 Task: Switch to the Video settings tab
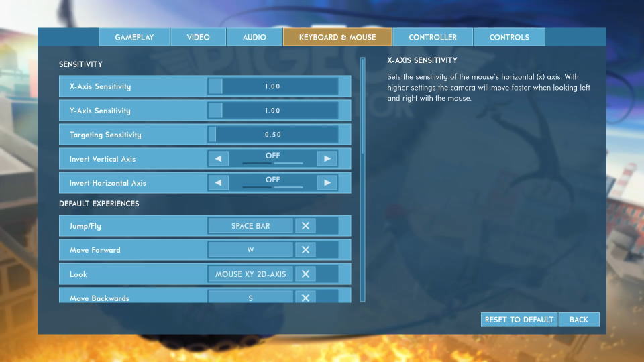pyautogui.click(x=198, y=38)
